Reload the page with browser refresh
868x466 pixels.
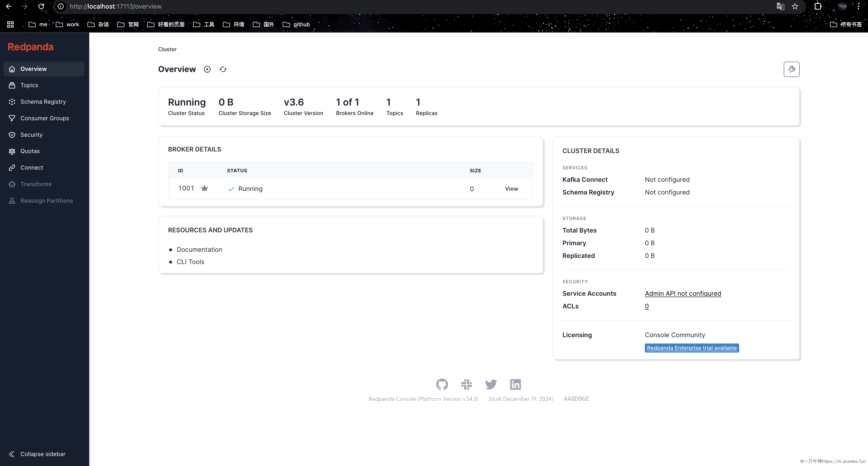point(41,6)
